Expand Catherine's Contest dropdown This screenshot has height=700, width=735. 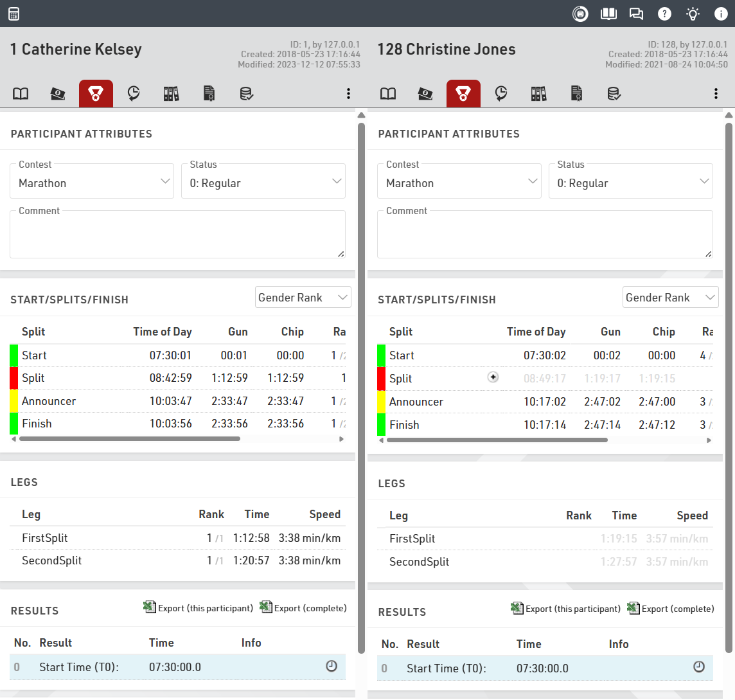tap(92, 183)
